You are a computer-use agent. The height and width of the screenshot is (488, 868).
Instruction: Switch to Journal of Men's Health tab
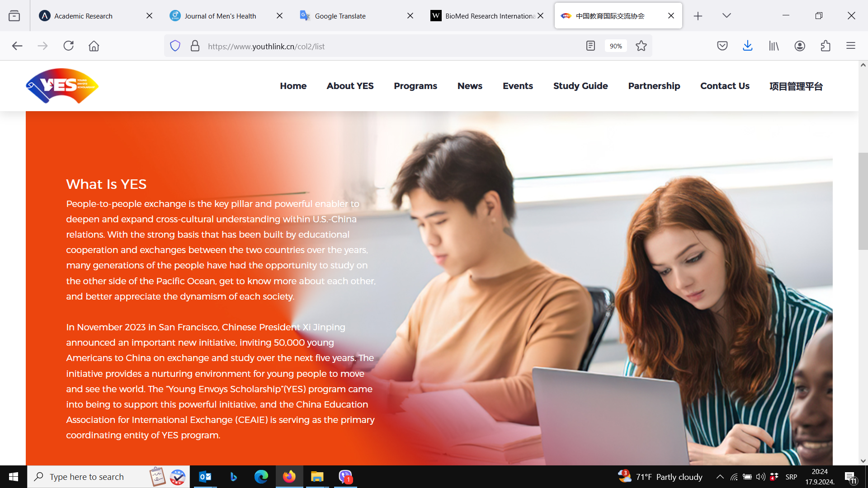[x=220, y=16]
